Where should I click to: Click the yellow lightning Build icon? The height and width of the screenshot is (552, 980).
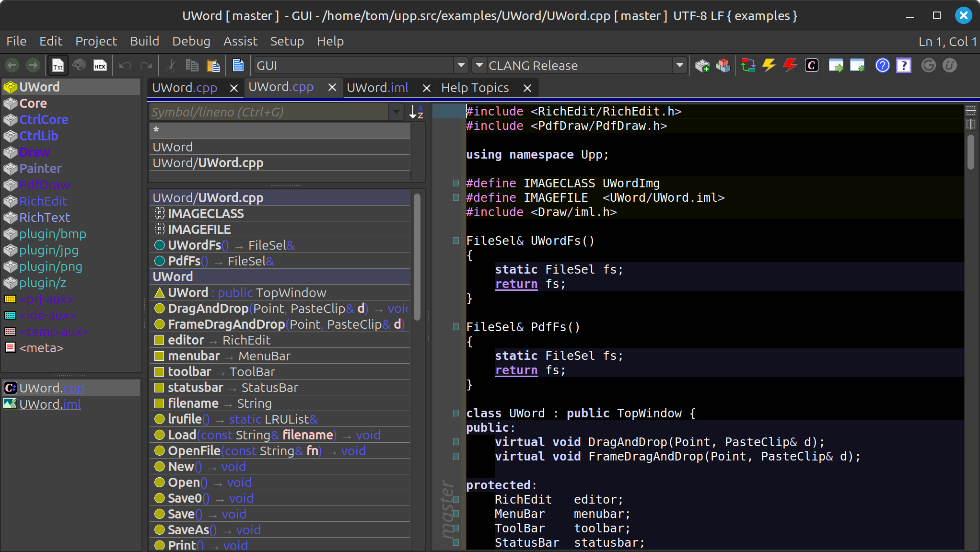point(769,65)
